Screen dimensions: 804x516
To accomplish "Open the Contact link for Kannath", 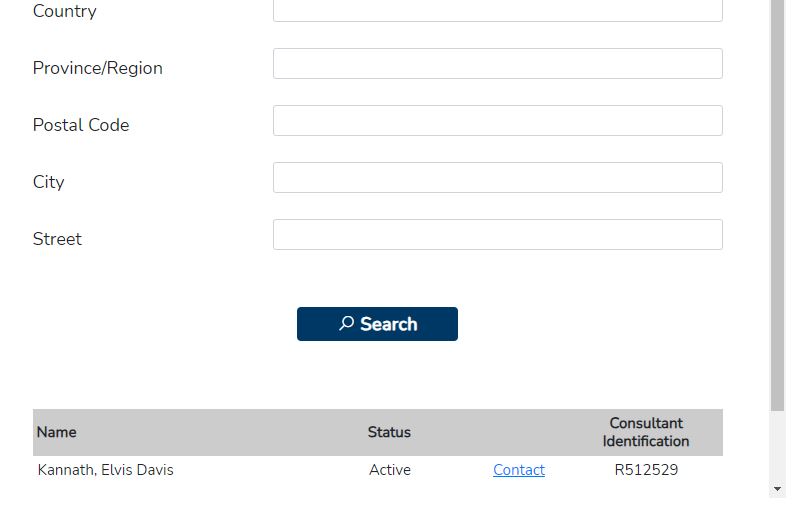I will (x=518, y=470).
